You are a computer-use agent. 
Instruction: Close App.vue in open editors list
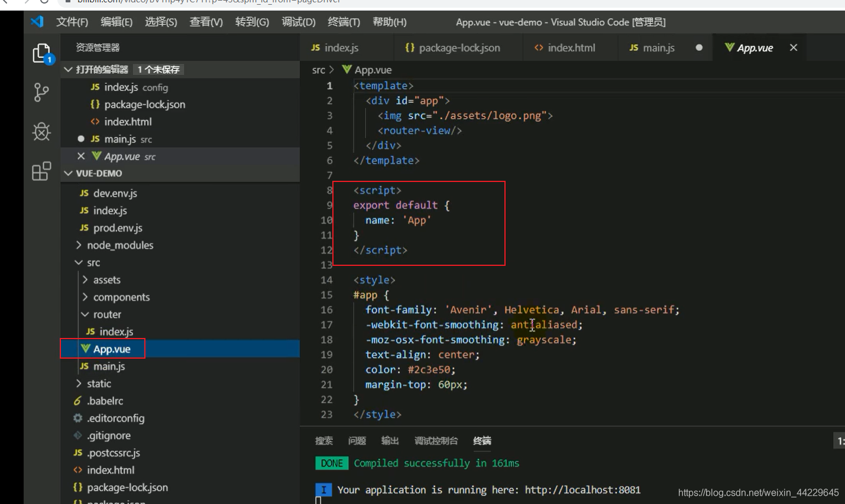(x=81, y=156)
